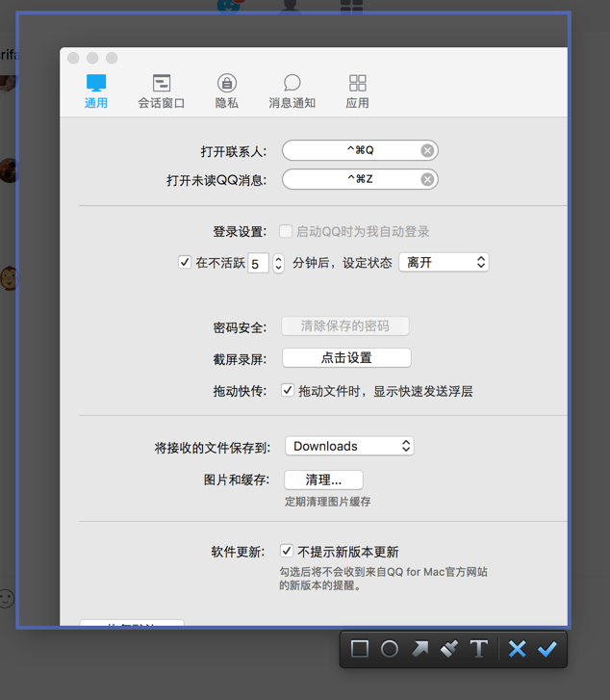
Task: Confirm the screenshot with the checkmark icon
Action: coord(547,649)
